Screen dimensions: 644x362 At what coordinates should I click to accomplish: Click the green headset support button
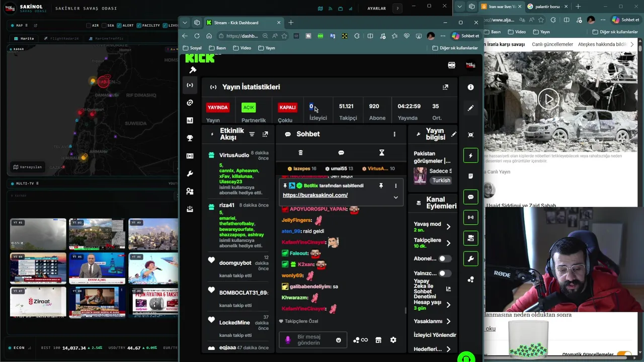(x=466, y=358)
